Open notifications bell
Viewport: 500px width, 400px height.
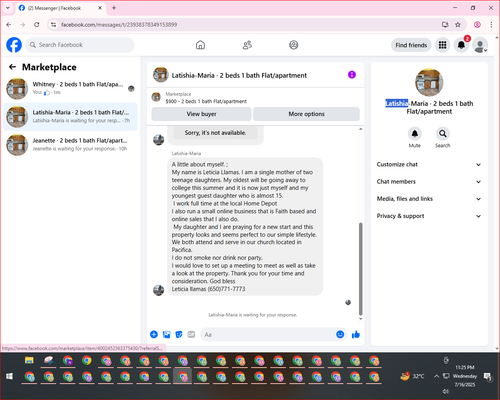tap(461, 45)
